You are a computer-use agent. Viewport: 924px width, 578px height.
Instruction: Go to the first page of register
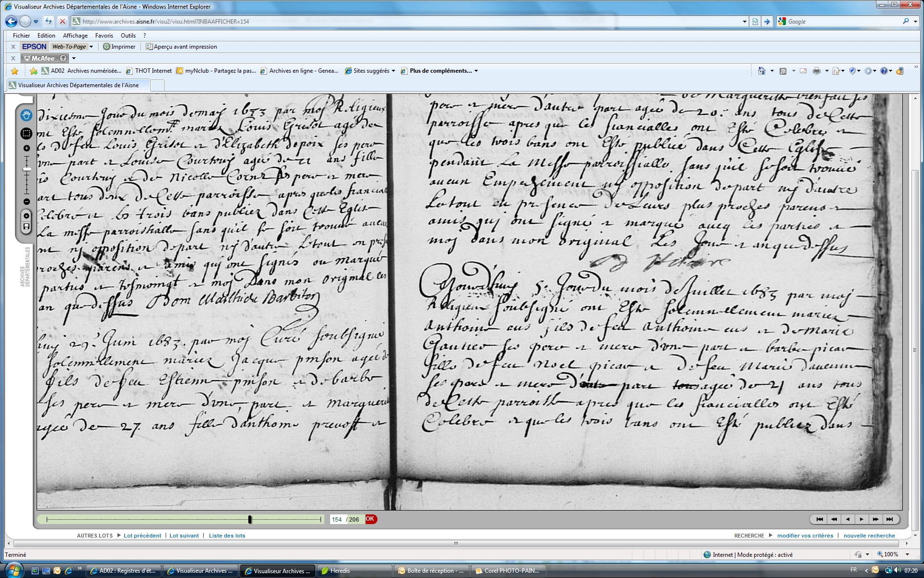point(820,519)
